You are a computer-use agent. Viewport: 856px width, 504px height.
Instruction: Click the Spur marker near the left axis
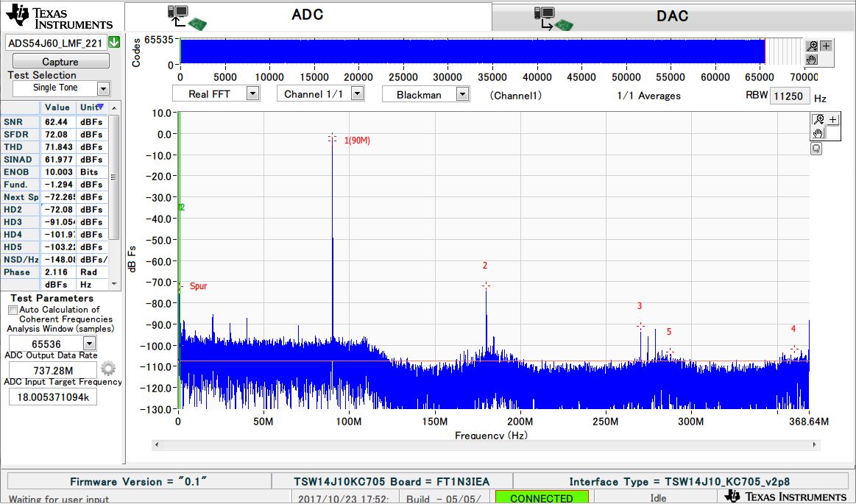tap(180, 285)
